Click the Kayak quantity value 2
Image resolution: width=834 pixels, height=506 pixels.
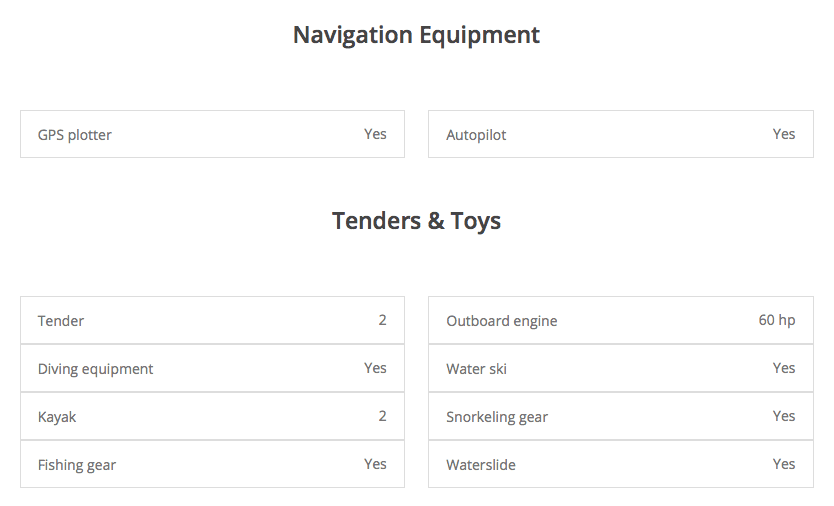tap(382, 416)
